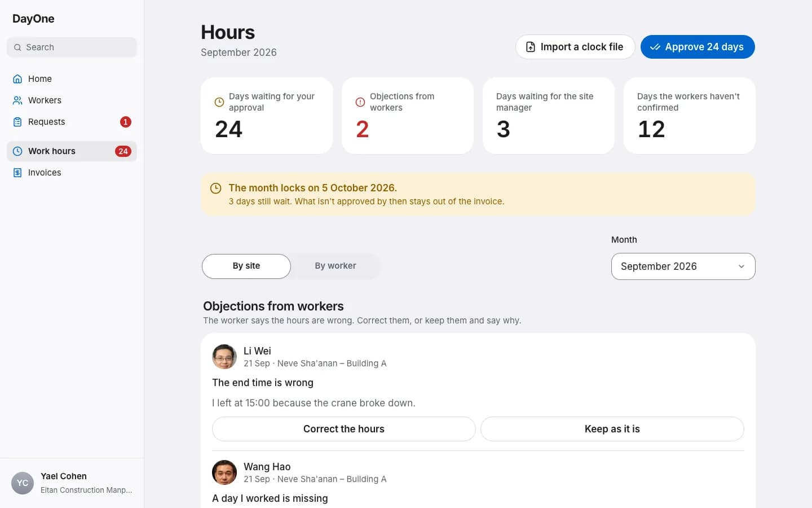Keep Li Wei's hours as it is

[x=612, y=429]
